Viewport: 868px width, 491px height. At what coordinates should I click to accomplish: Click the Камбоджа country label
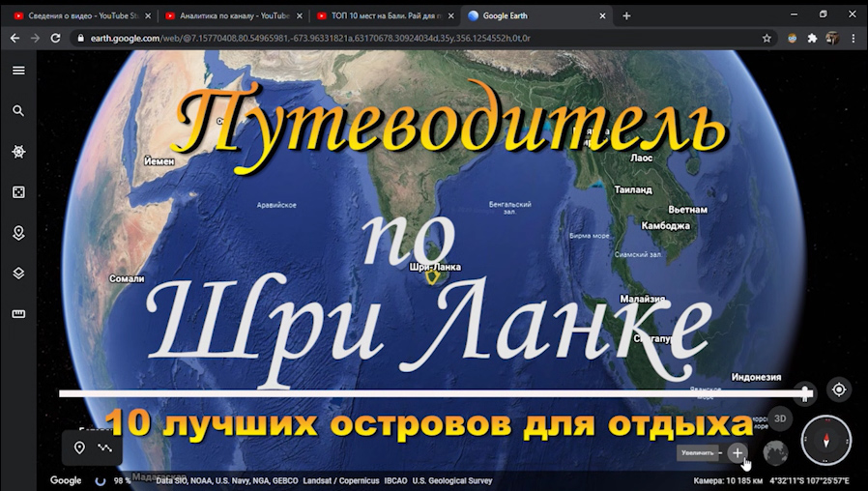click(x=666, y=226)
